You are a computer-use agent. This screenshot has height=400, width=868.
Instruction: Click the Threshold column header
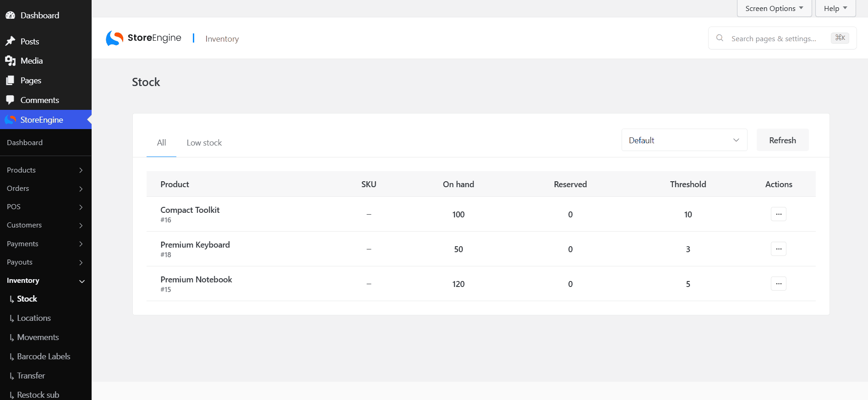(688, 184)
